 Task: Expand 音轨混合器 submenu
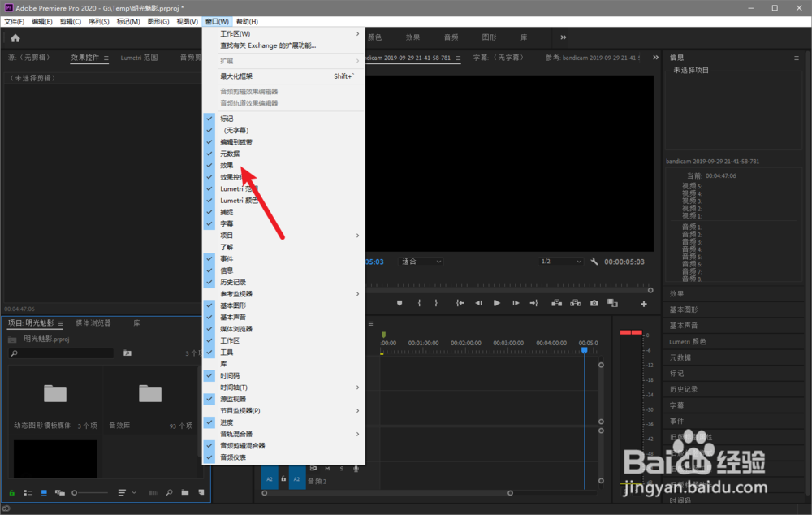tap(283, 434)
